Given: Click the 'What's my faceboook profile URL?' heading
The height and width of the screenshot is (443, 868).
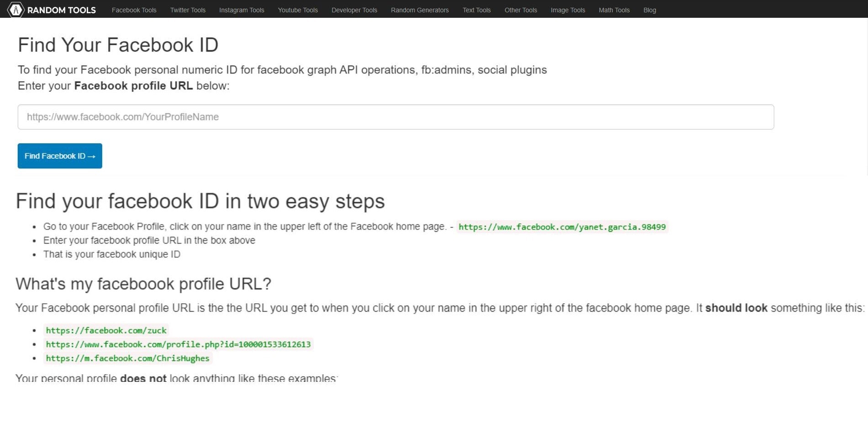Looking at the screenshot, I should pyautogui.click(x=143, y=284).
